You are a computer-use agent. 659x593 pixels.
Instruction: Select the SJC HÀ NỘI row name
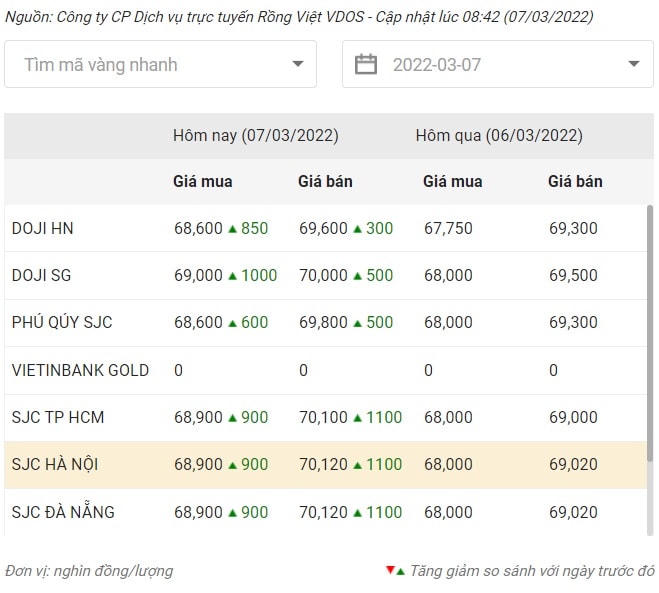tap(55, 464)
